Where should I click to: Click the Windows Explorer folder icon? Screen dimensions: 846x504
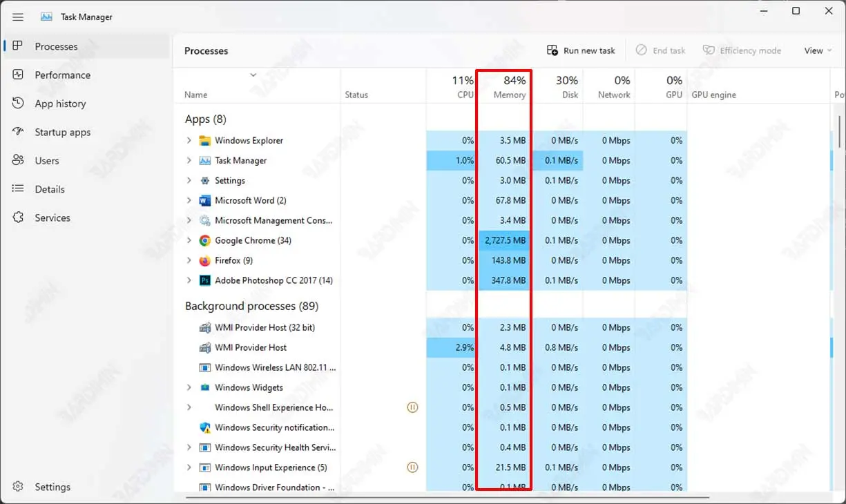point(204,141)
